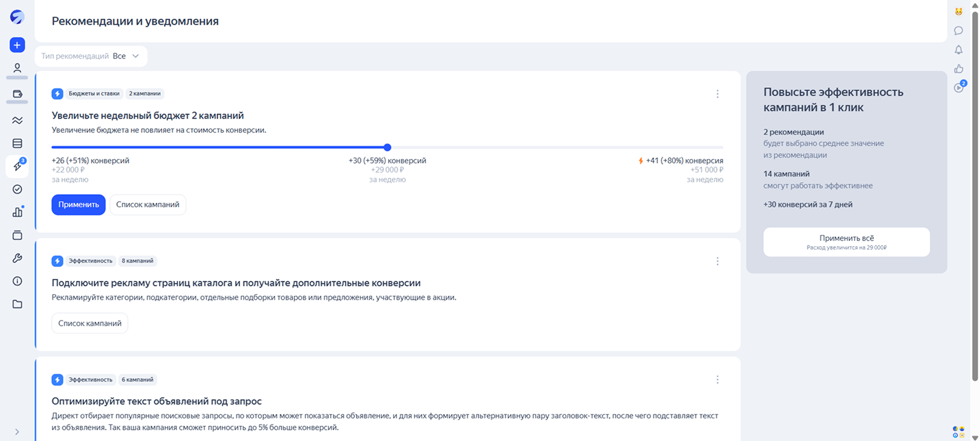Select the '+26 (+51%) конверсий' slider option

90,161
